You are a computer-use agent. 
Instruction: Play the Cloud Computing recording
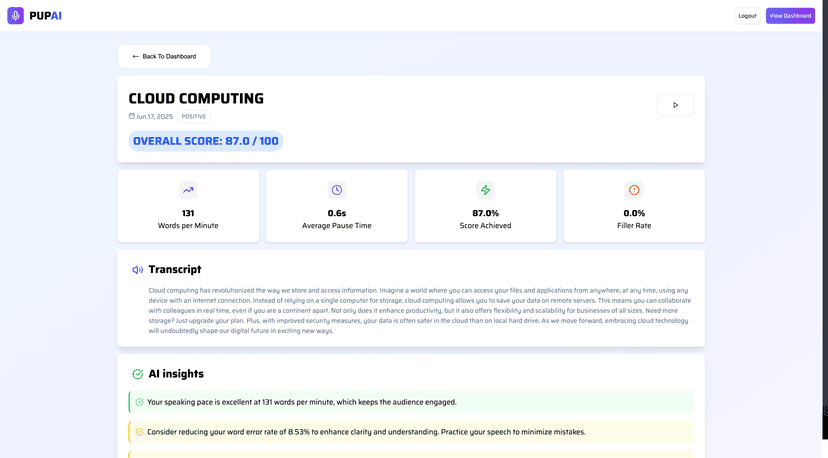(x=675, y=105)
